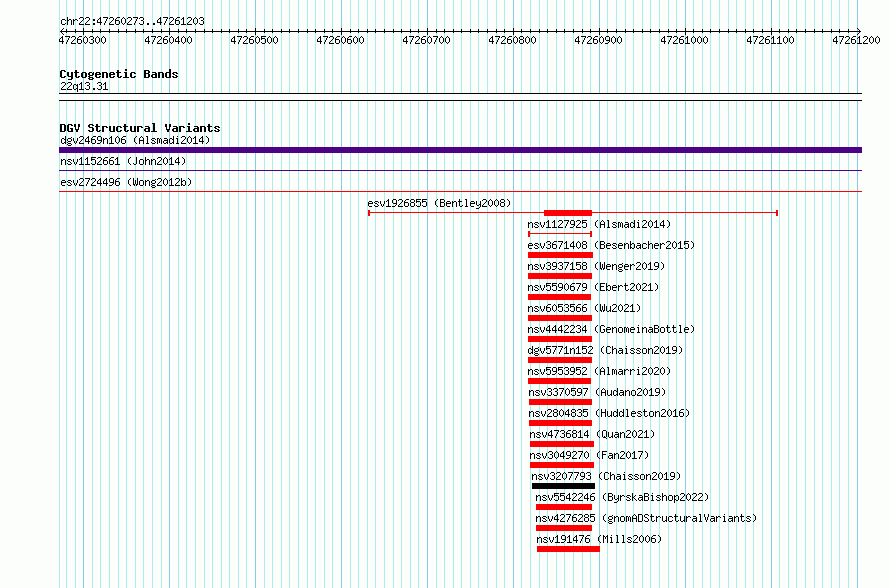Click the DGV Structural Variants track title

coord(140,128)
